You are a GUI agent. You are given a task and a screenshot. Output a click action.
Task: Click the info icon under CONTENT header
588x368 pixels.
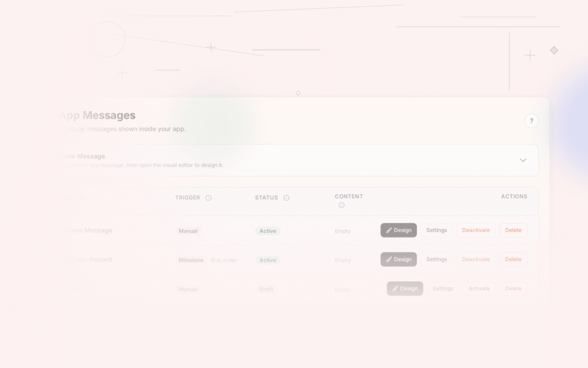pos(342,204)
